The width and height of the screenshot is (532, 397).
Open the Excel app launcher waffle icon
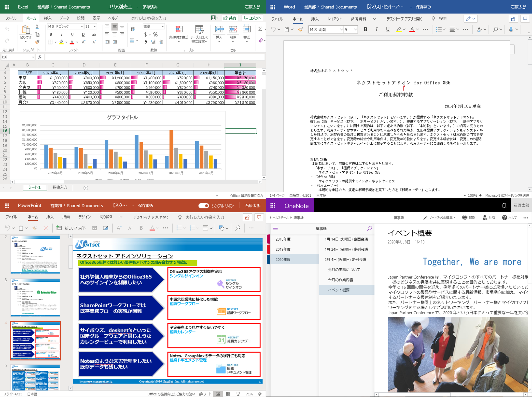pyautogui.click(x=7, y=7)
